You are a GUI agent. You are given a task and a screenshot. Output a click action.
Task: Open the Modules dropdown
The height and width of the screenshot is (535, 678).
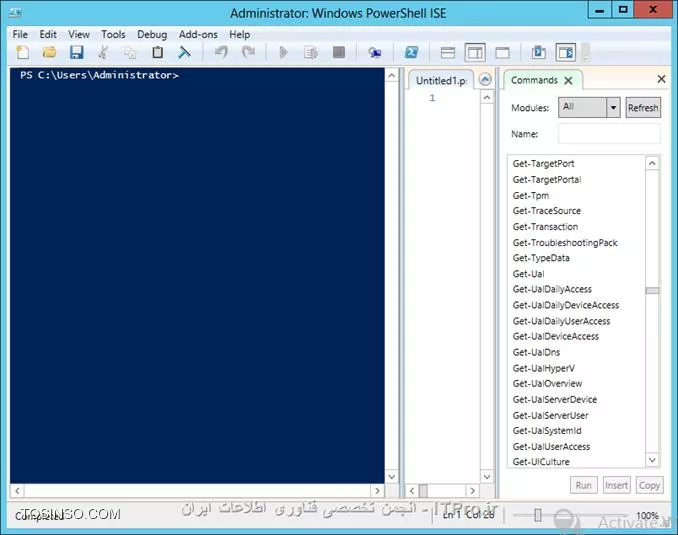pyautogui.click(x=613, y=107)
